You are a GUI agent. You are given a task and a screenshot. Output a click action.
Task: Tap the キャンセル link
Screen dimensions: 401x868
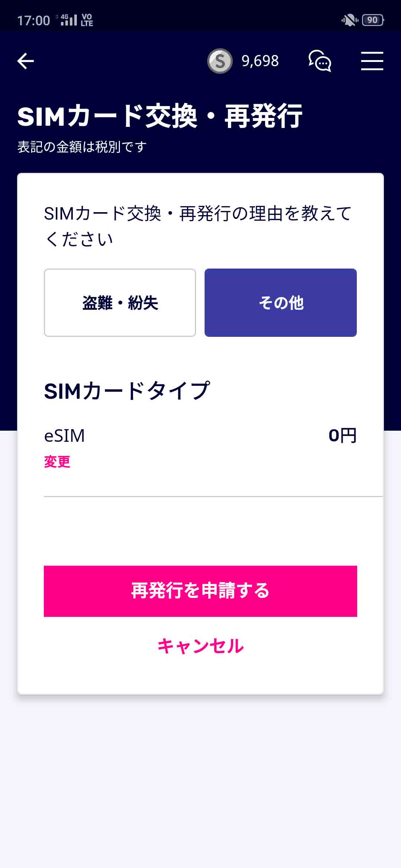[200, 646]
